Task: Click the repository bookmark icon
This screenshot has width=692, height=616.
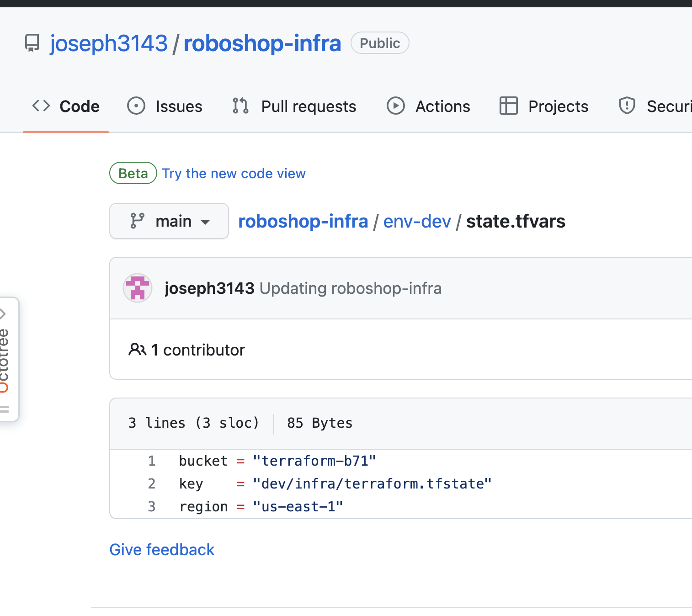Action: click(32, 43)
